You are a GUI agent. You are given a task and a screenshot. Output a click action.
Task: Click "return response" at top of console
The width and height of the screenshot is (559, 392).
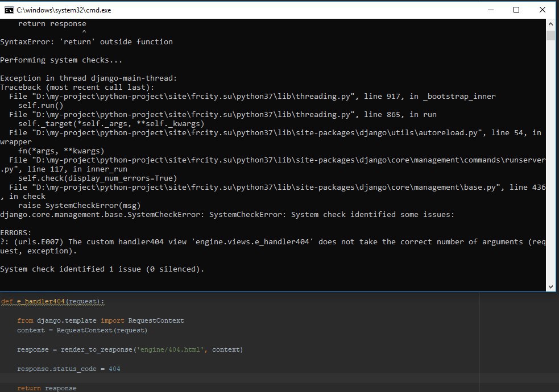52,23
